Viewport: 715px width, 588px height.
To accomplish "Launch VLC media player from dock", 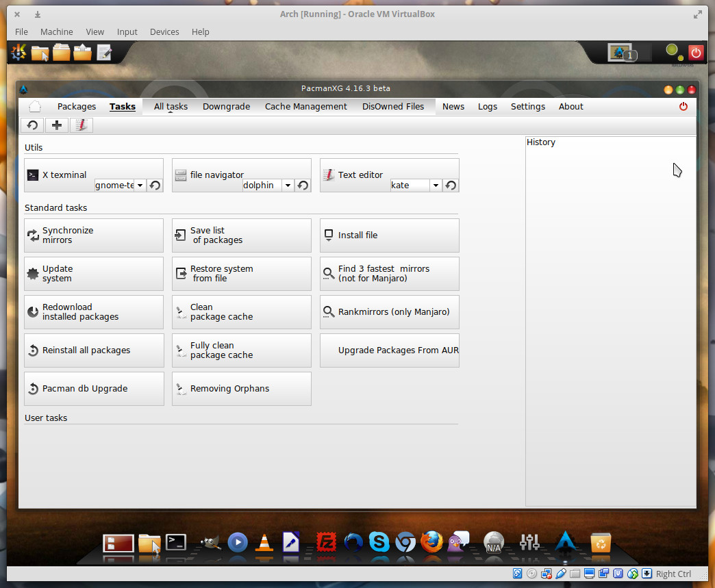I will click(264, 542).
